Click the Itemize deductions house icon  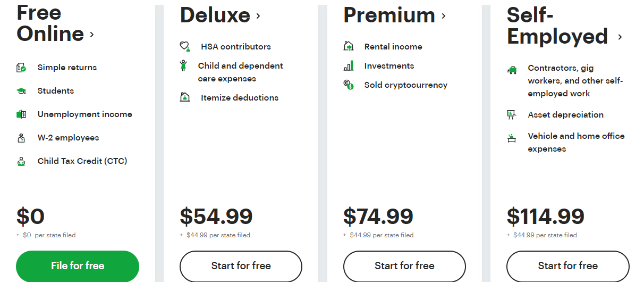point(185,97)
